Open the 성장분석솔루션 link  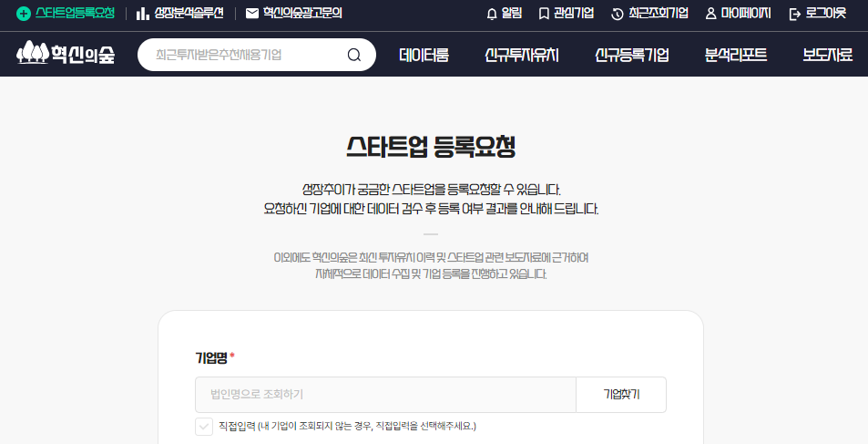[x=189, y=14]
